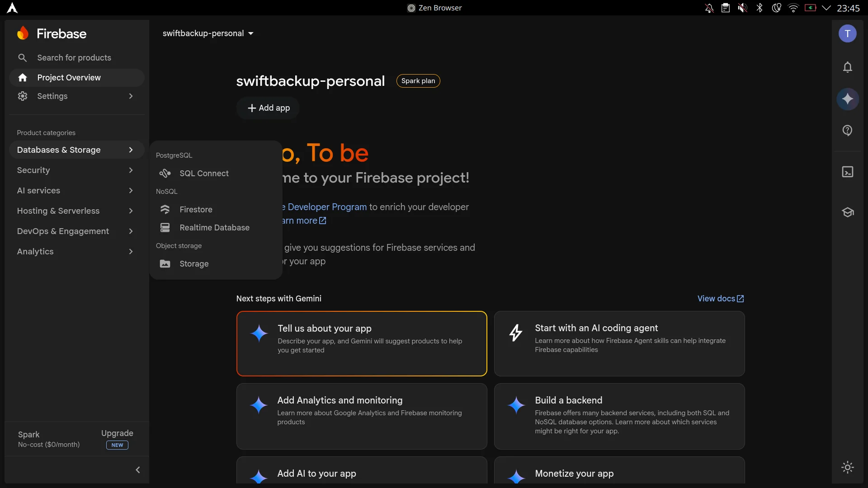
Task: Open Gemini sparkle assistant in right rail
Action: [848, 99]
